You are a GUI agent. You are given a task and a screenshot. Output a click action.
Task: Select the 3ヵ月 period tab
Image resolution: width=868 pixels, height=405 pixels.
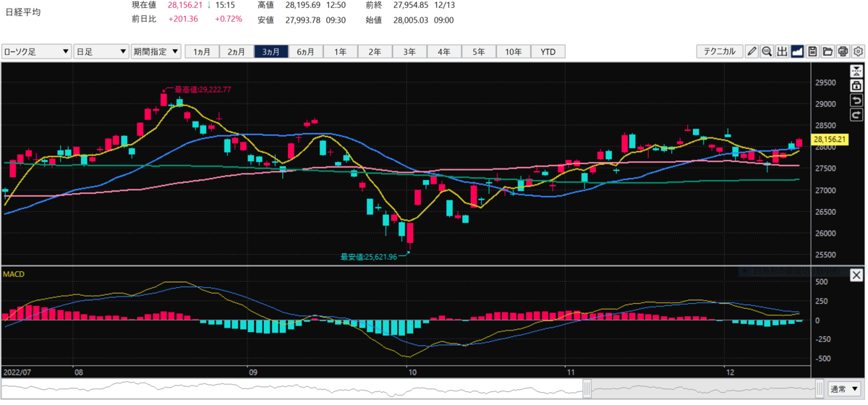tap(271, 51)
